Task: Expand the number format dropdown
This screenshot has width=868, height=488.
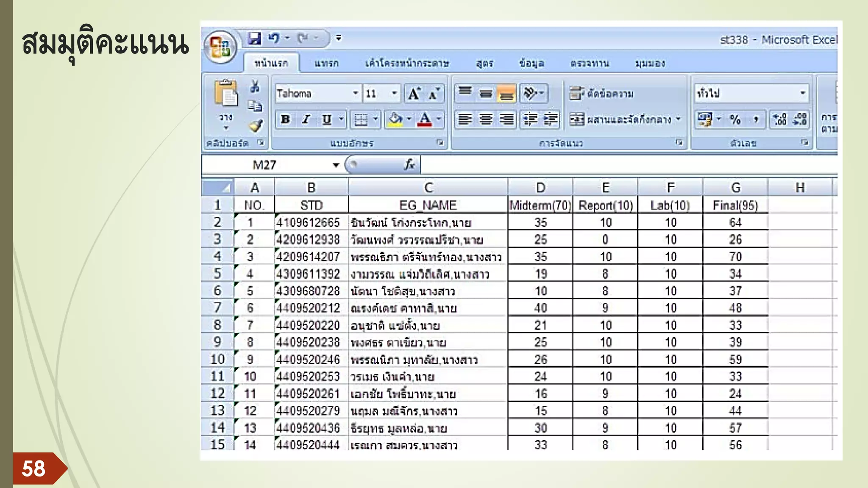Action: coord(802,93)
